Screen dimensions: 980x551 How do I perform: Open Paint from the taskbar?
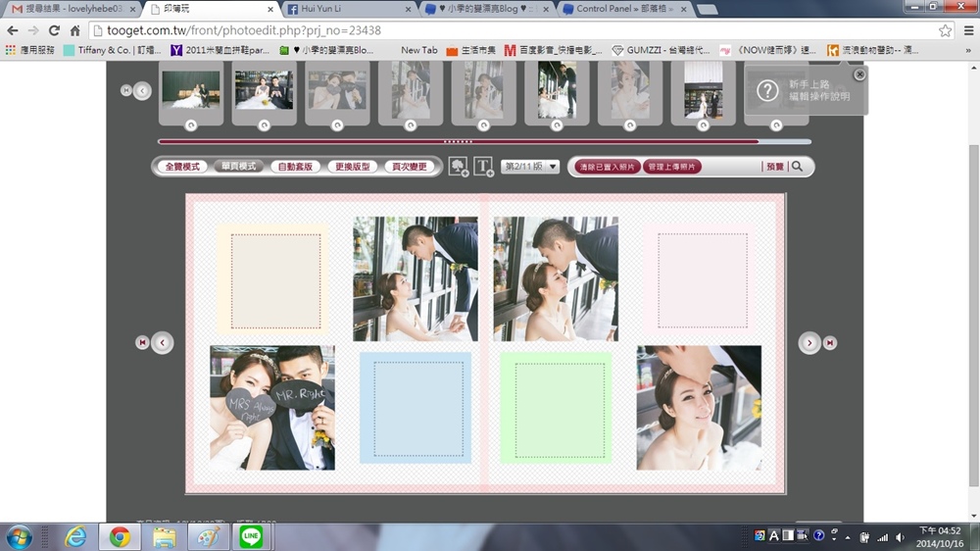(x=208, y=536)
